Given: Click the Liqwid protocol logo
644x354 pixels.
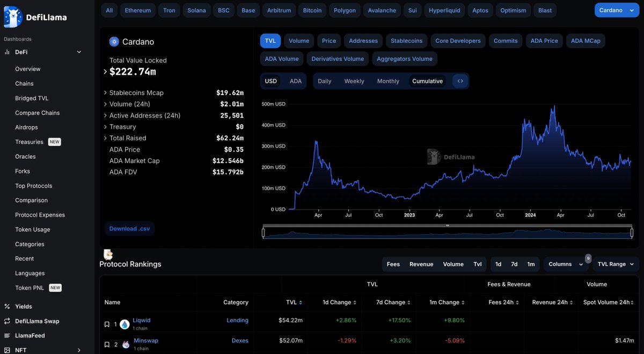Looking at the screenshot, I should click(x=125, y=324).
